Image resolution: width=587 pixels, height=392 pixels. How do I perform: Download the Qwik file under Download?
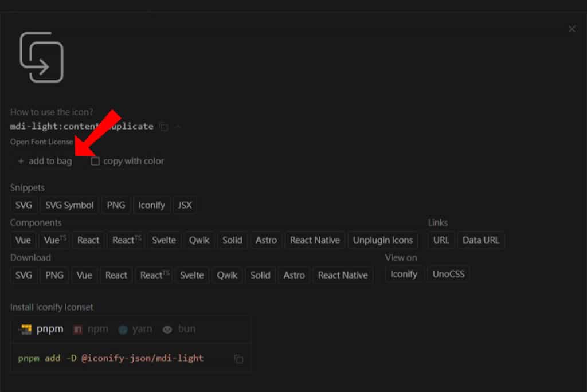(x=227, y=276)
